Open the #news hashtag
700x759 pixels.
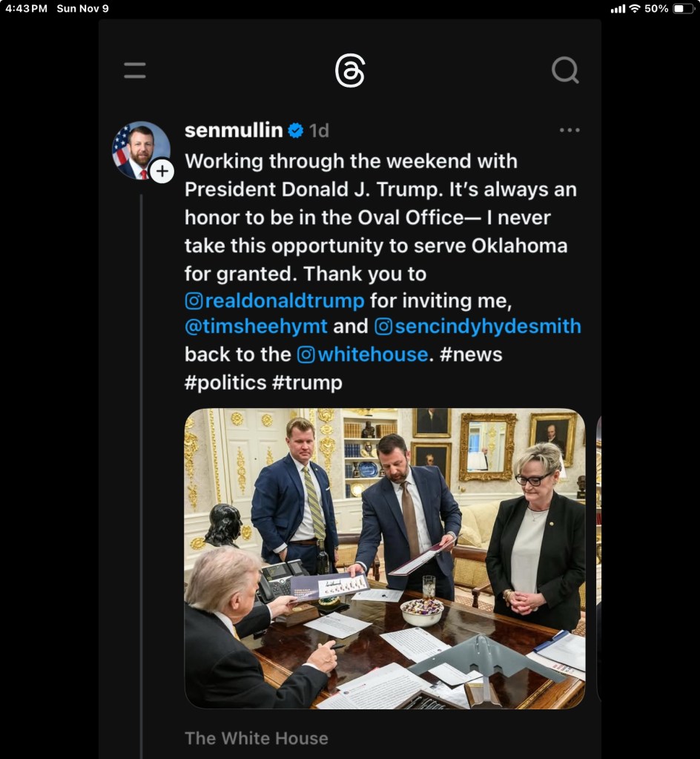tap(471, 355)
